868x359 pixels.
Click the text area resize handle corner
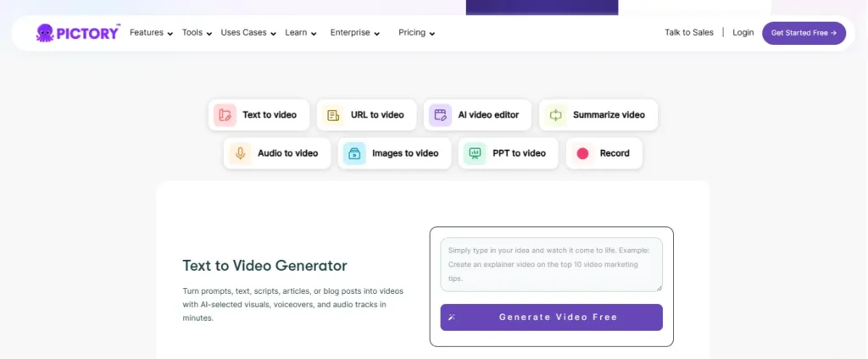659,288
